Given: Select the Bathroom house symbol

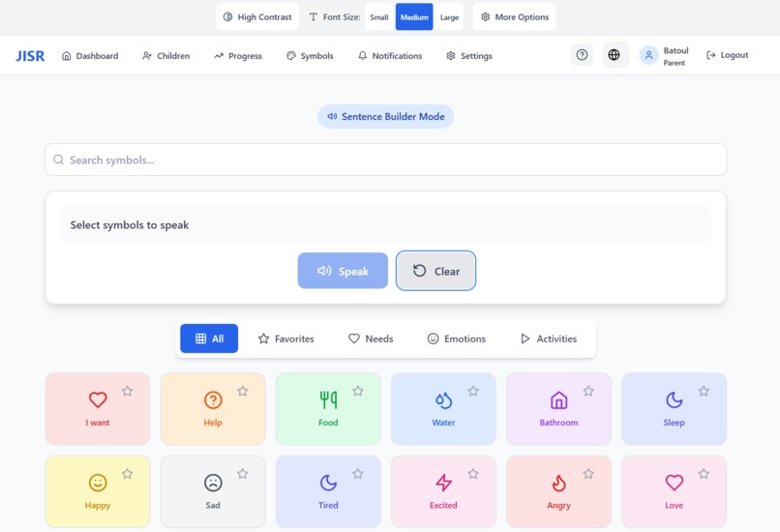Looking at the screenshot, I should tap(558, 409).
